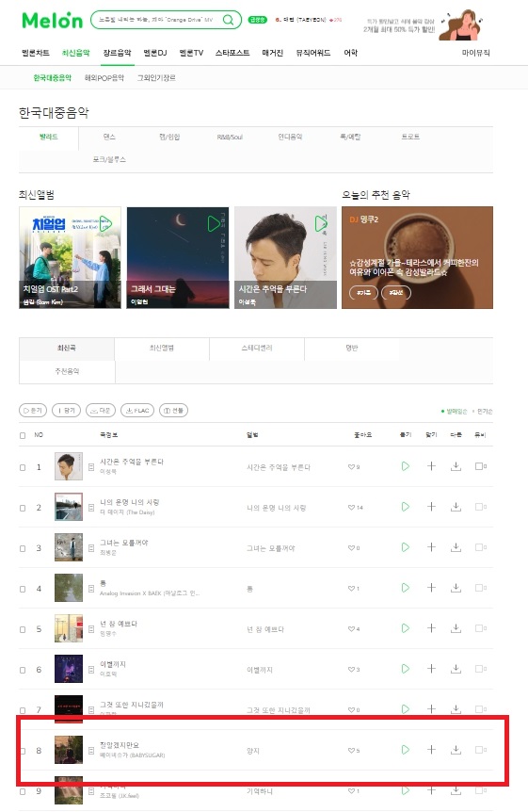The image size is (528, 812).
Task: Download song number 8 in highlighted row
Action: (x=456, y=749)
